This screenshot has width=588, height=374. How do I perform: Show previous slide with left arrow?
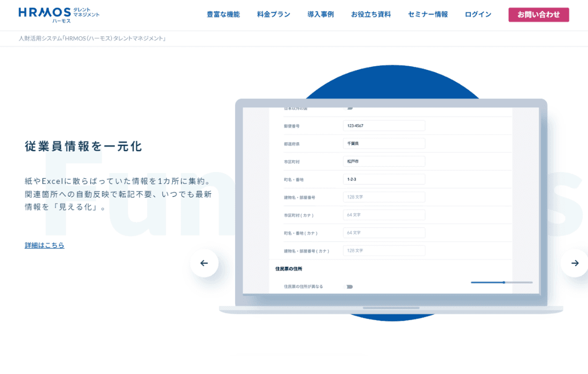(x=204, y=263)
